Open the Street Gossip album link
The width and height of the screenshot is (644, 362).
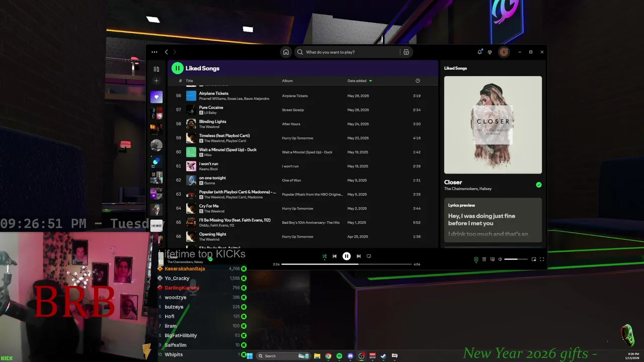tap(293, 110)
